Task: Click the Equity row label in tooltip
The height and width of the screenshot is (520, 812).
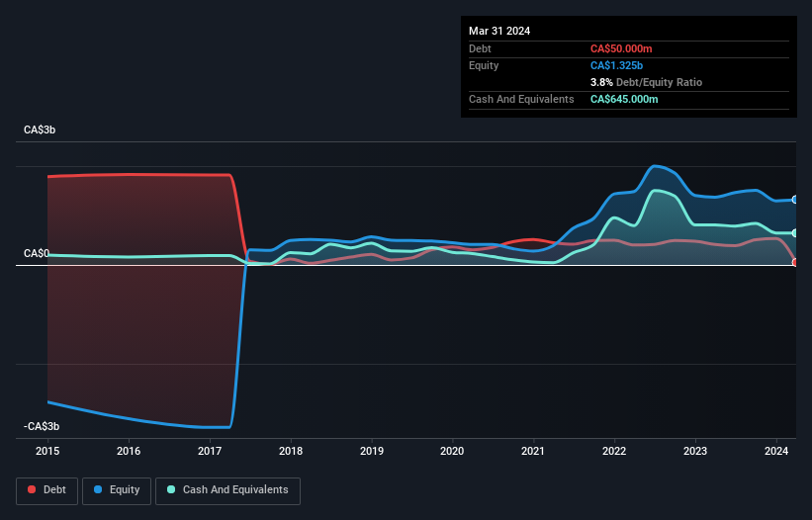Action: [x=484, y=65]
